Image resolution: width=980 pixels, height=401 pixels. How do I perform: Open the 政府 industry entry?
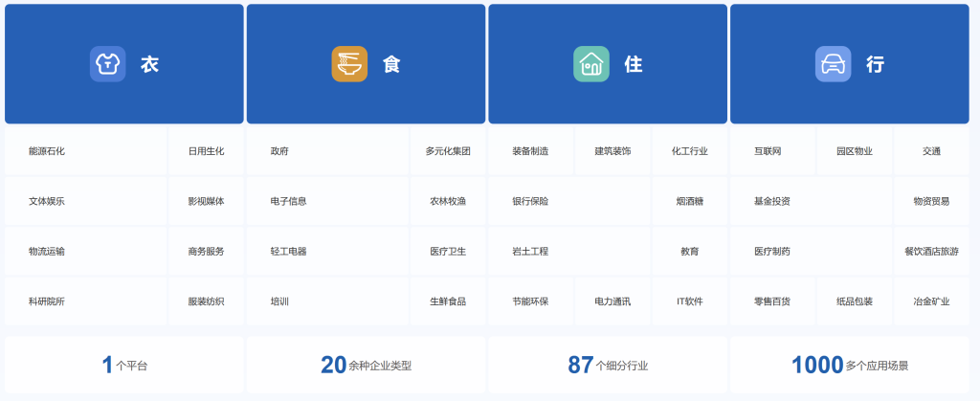[x=279, y=151]
